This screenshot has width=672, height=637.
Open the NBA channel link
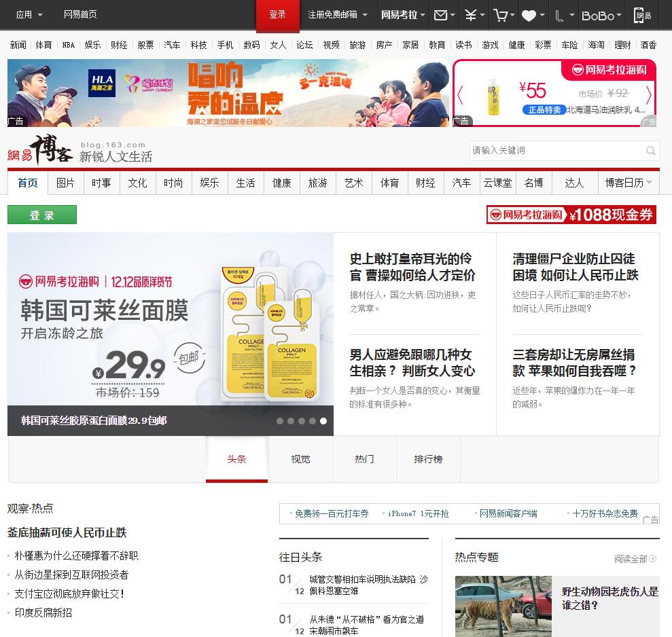pos(68,45)
